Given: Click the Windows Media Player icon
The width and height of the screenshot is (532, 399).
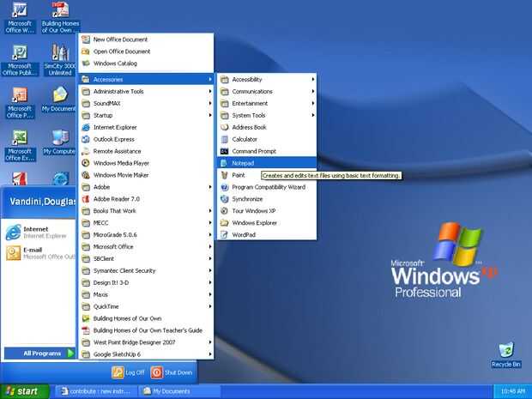Looking at the screenshot, I should (x=86, y=163).
